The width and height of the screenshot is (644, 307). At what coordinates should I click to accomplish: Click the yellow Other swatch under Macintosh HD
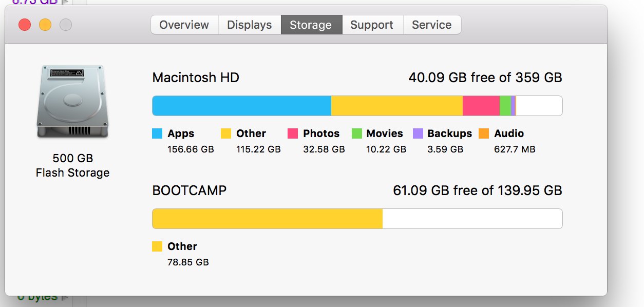pyautogui.click(x=226, y=133)
